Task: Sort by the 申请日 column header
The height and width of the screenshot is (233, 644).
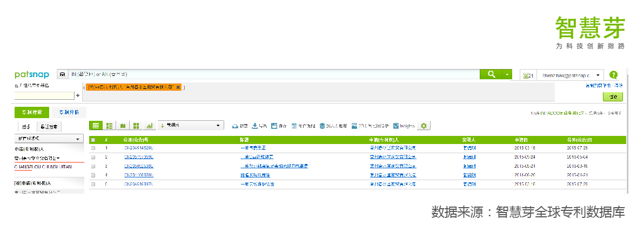Action: click(x=521, y=140)
